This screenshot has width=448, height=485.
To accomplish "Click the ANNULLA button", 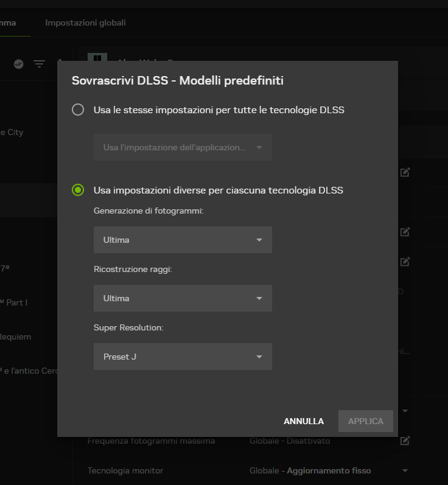I will point(304,421).
